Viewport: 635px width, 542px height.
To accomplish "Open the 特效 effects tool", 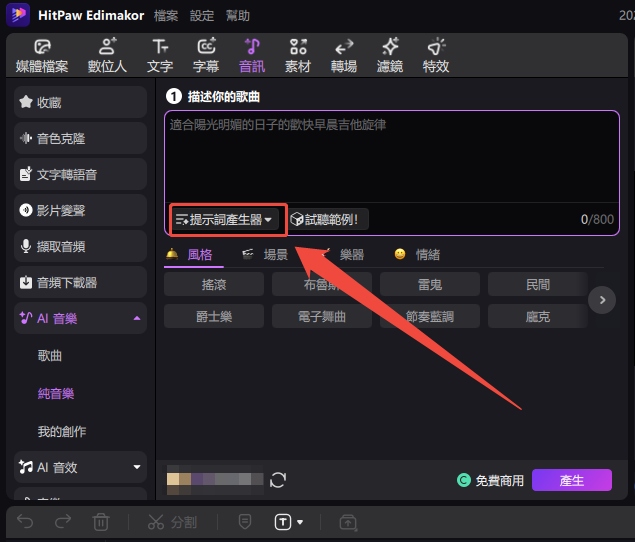I will [436, 56].
